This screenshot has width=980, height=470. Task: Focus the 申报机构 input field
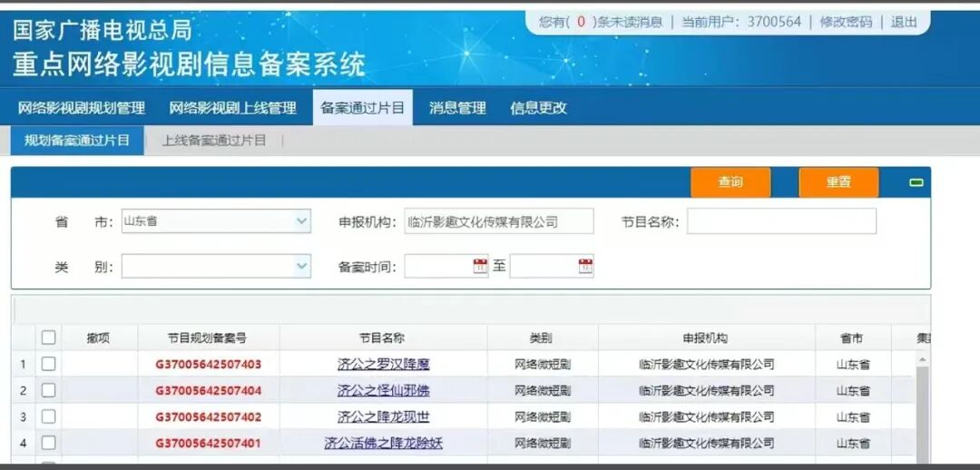click(499, 221)
